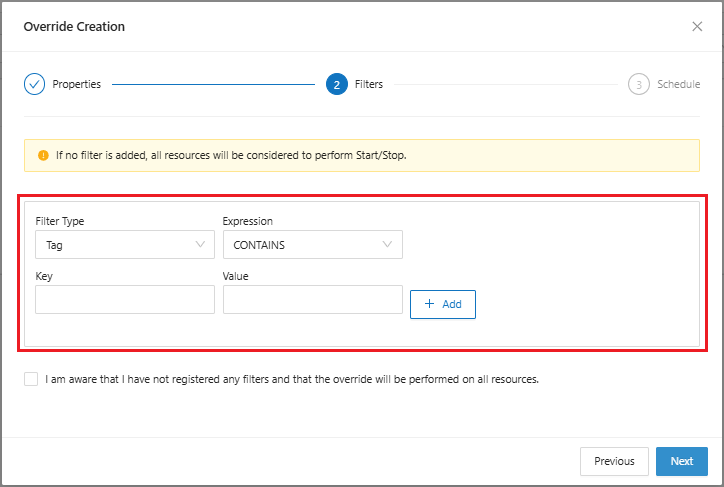Click the orange warning icon in banner

(x=43, y=156)
